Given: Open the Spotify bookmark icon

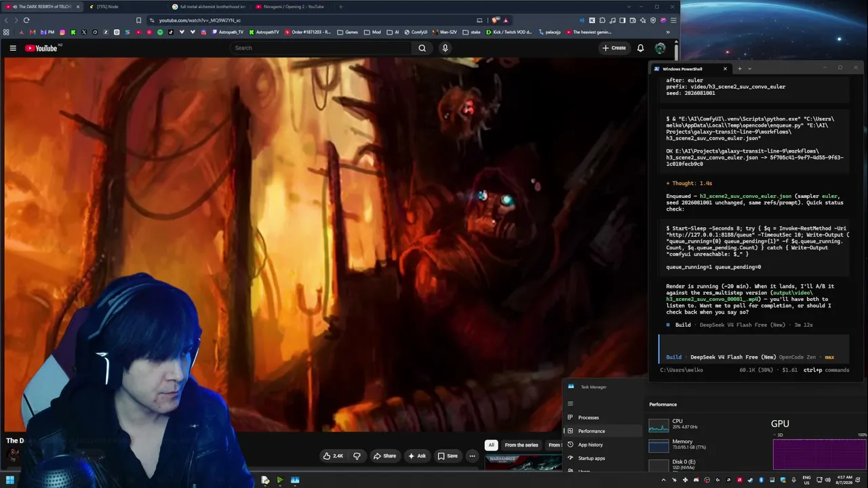Looking at the screenshot, I should 160,32.
